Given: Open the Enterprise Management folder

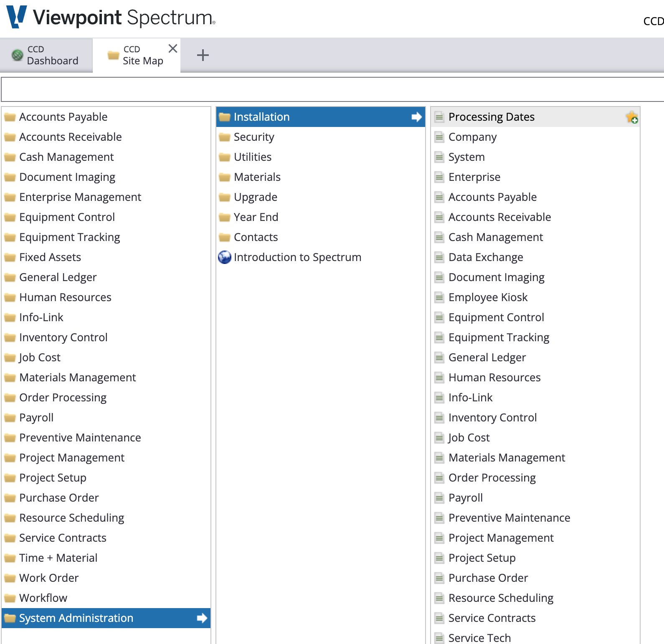Looking at the screenshot, I should [x=106, y=197].
